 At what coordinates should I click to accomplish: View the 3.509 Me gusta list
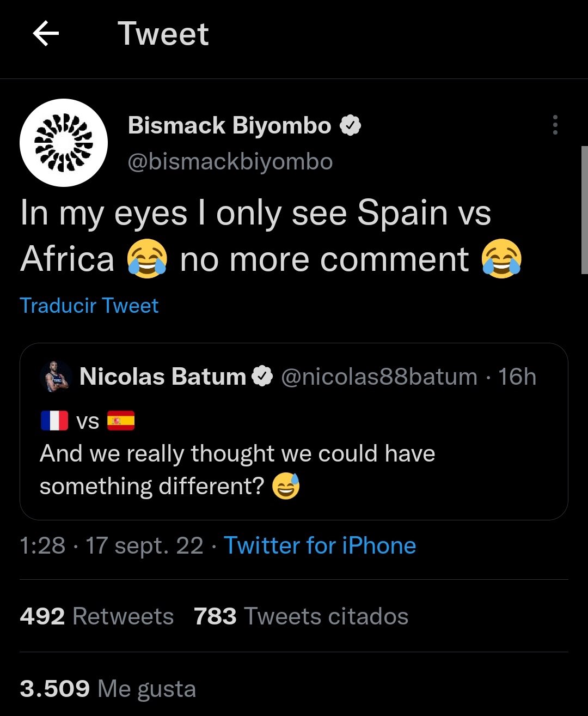tap(108, 689)
